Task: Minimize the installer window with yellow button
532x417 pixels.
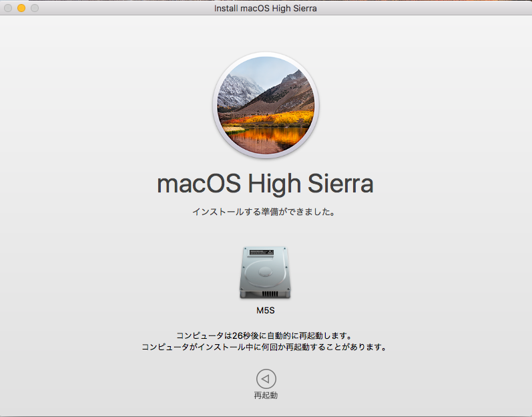Action: click(21, 8)
